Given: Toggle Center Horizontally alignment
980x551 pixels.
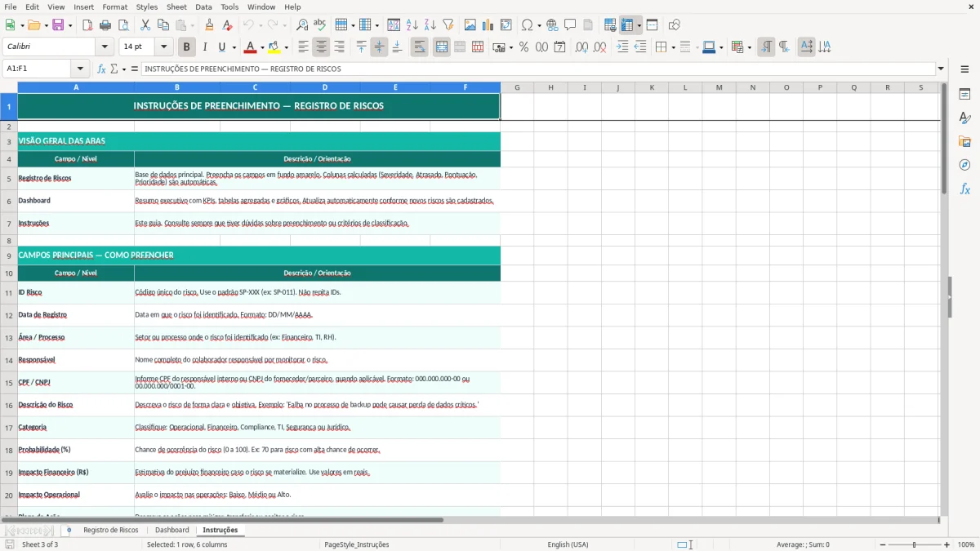Looking at the screenshot, I should point(322,47).
